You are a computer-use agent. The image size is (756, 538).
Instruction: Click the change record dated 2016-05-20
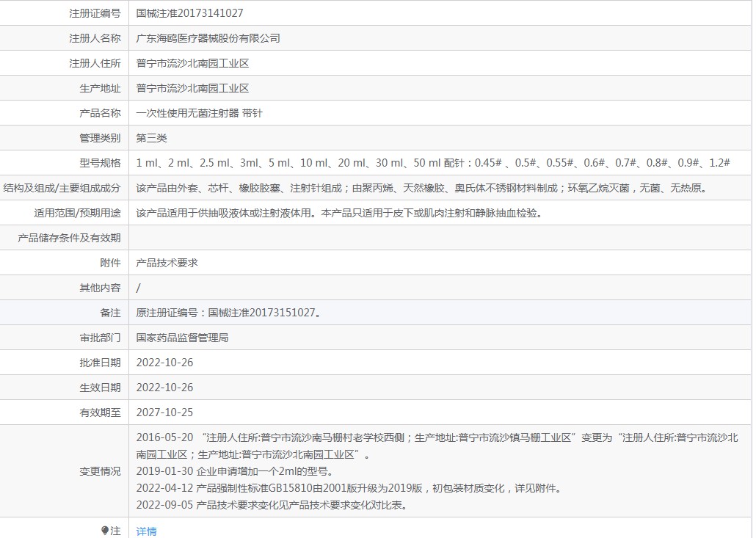(x=437, y=446)
